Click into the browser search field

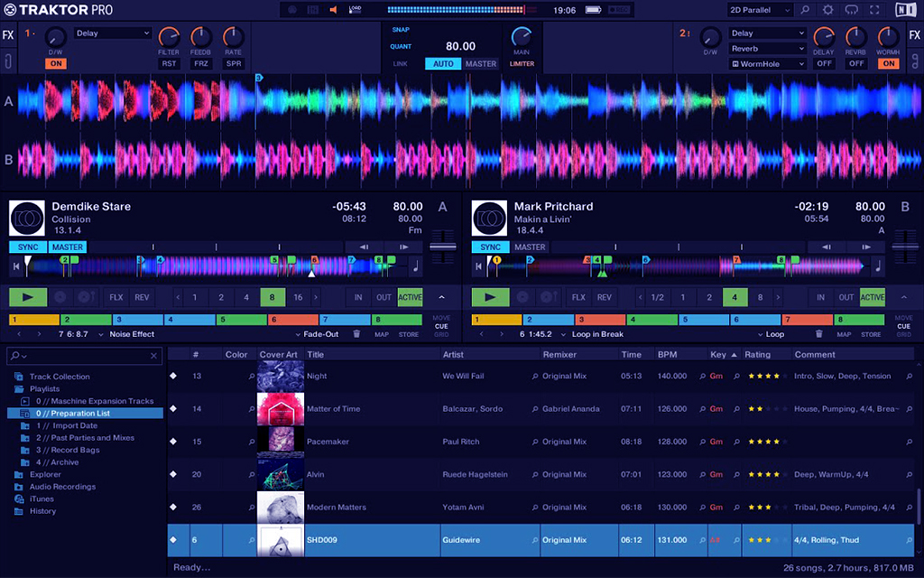tap(84, 356)
